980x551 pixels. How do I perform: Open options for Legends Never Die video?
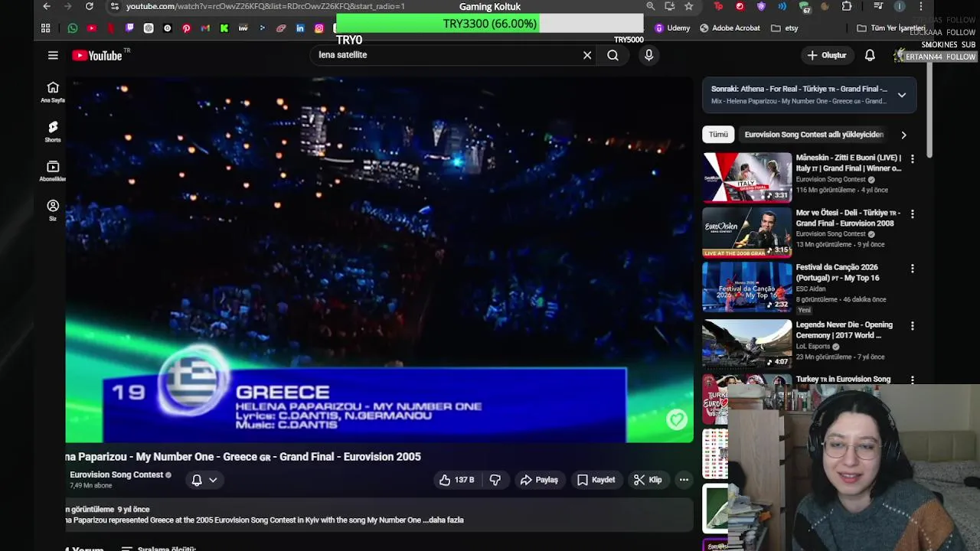pyautogui.click(x=912, y=326)
